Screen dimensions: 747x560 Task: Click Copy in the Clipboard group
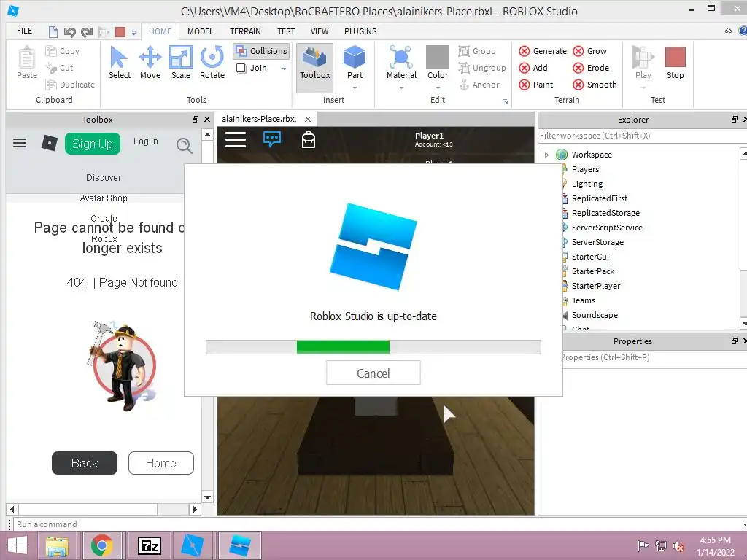click(x=63, y=51)
